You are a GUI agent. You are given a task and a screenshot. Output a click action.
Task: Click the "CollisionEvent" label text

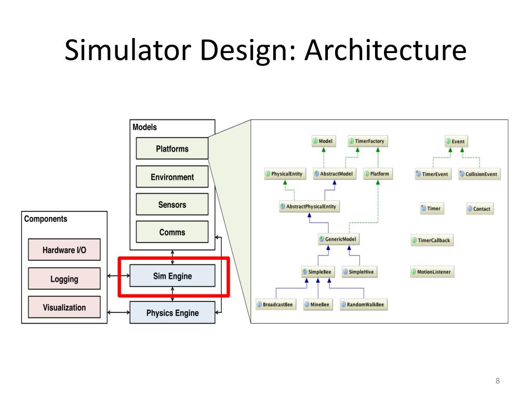481,174
